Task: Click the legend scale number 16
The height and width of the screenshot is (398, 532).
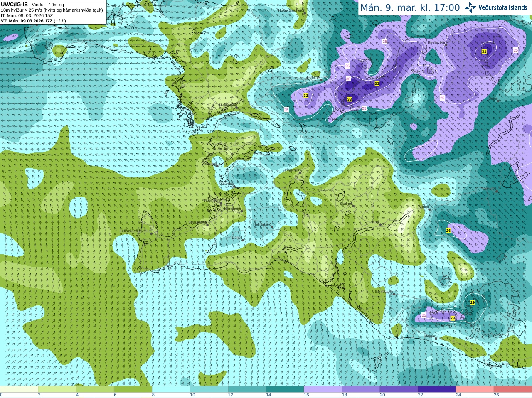Action: point(306,395)
